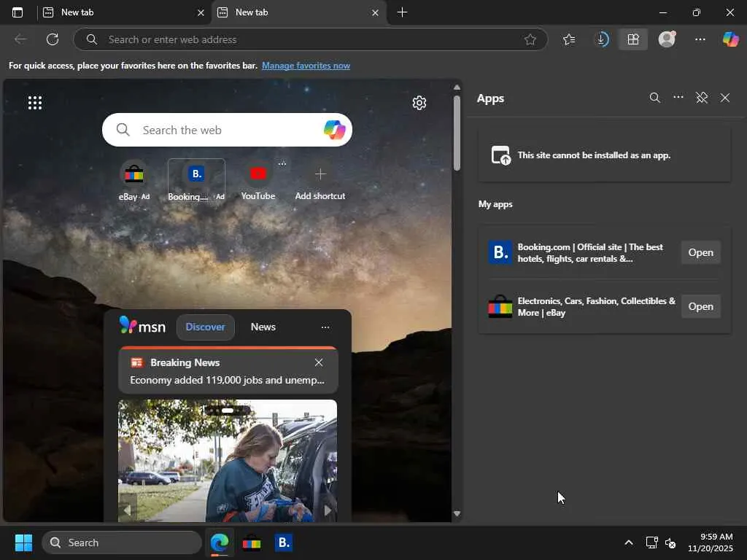Open page settings gear icon
The image size is (747, 560).
(419, 103)
